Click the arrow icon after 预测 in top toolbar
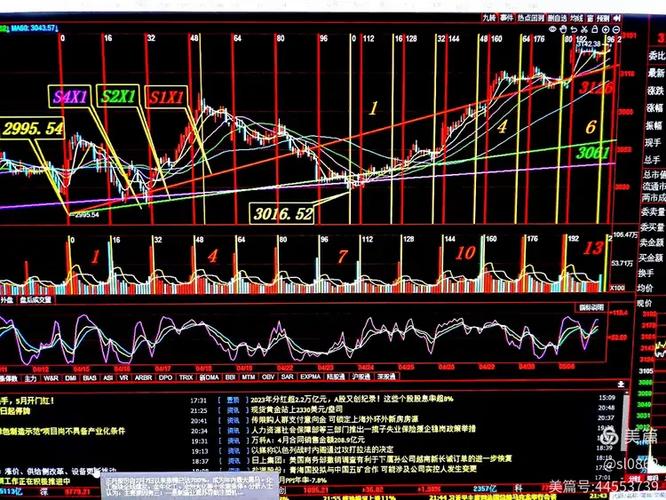The image size is (666, 500). tap(618, 18)
